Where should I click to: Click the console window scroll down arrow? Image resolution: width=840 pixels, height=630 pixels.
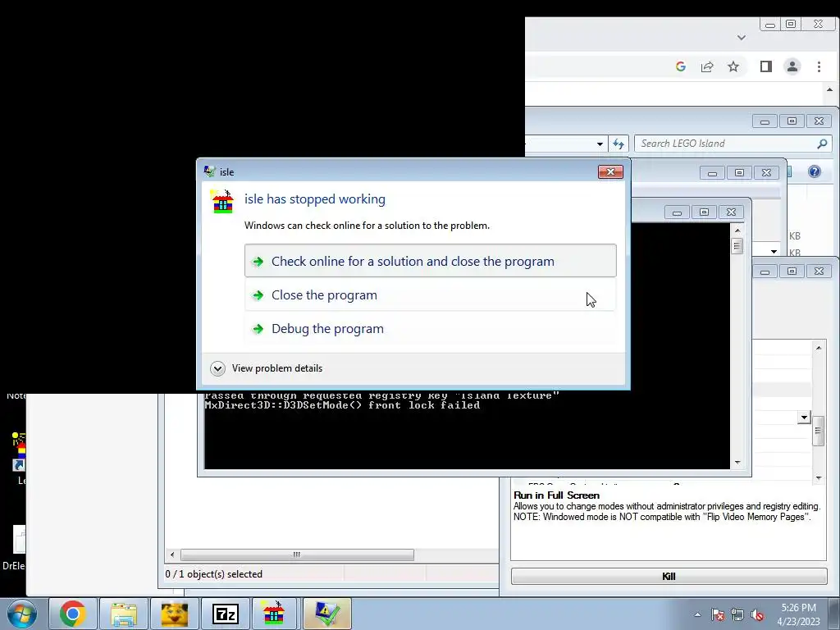(737, 463)
